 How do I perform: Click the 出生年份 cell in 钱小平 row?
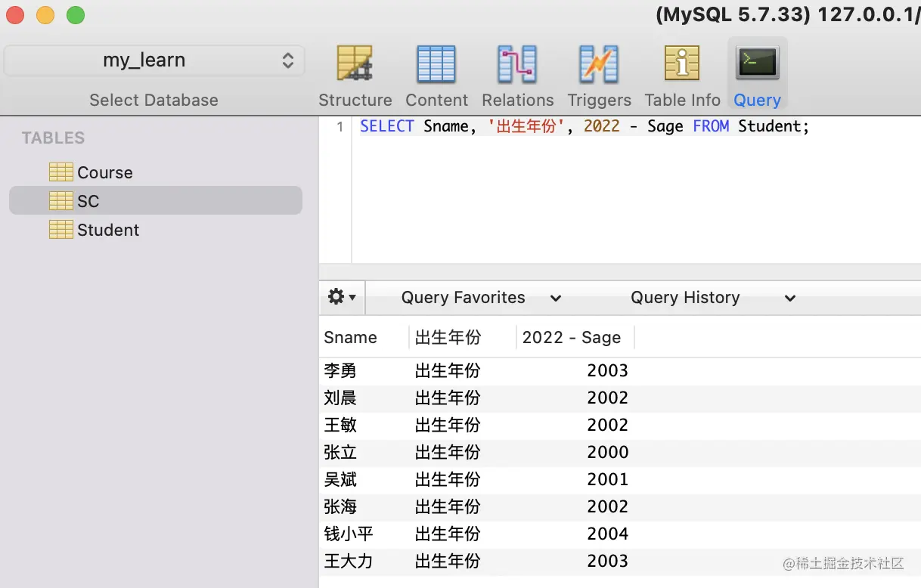(448, 534)
